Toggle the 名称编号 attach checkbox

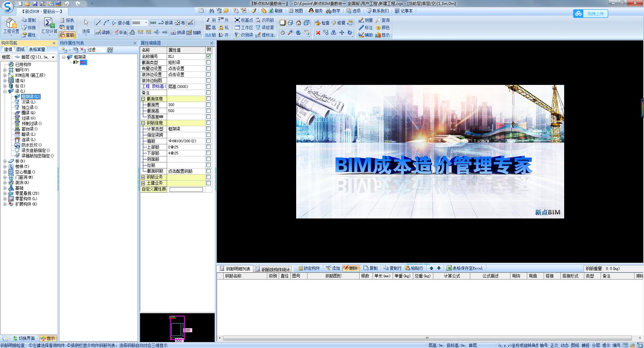click(x=208, y=56)
